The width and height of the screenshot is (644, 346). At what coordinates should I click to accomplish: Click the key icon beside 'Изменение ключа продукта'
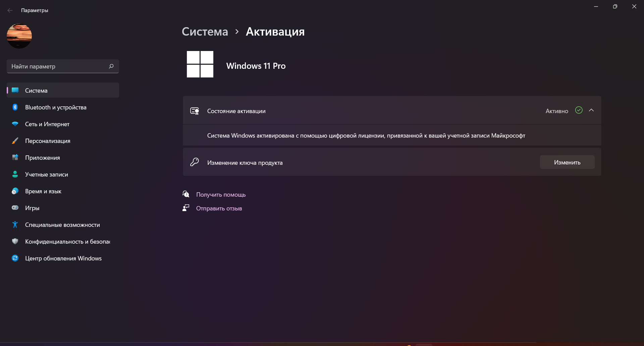coord(195,162)
